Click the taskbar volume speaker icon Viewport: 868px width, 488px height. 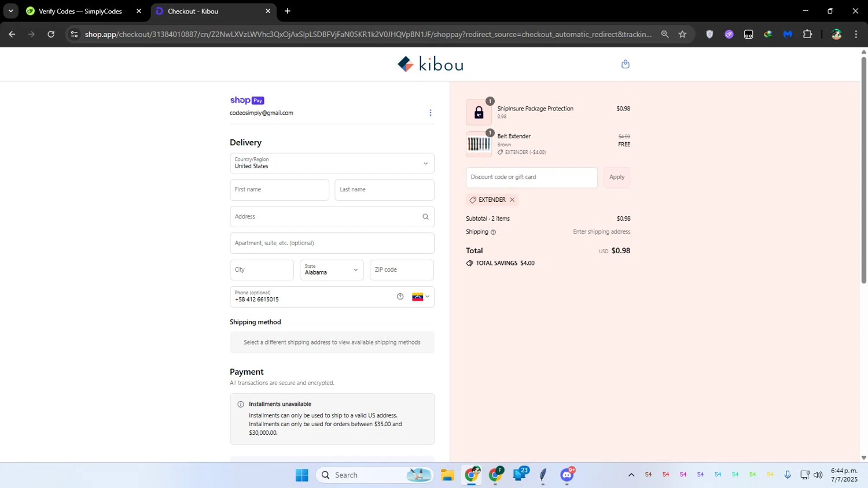pyautogui.click(x=818, y=475)
